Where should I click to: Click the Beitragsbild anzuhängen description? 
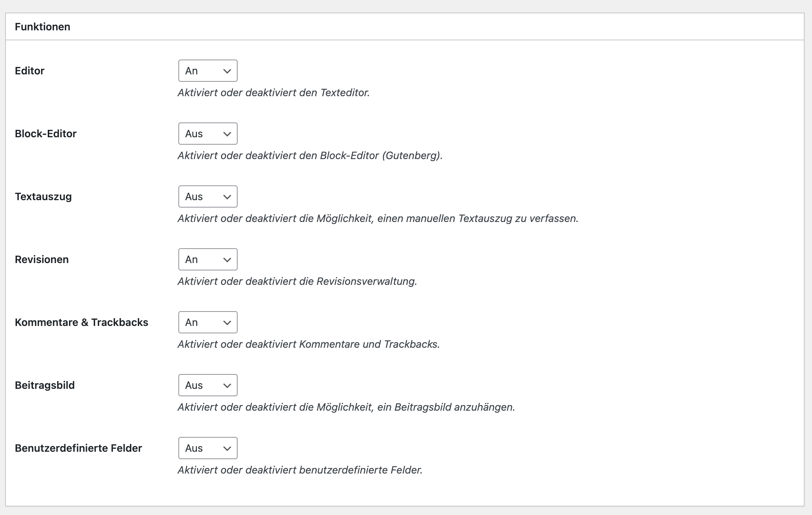click(x=346, y=407)
